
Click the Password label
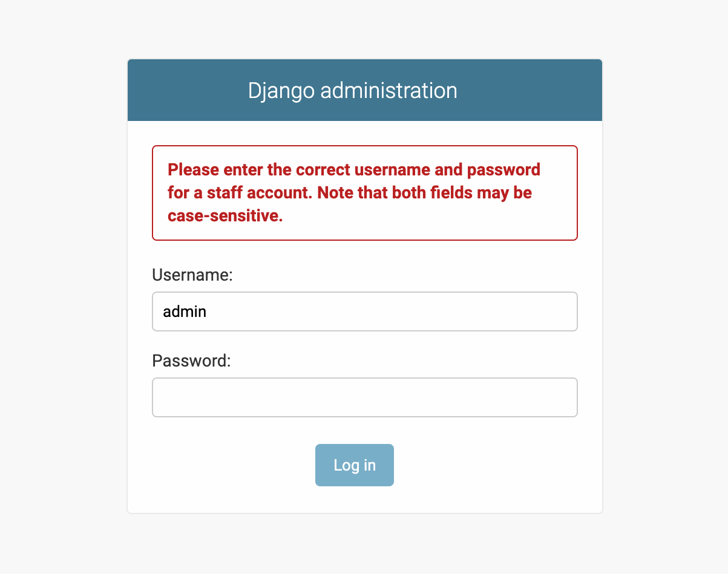[191, 361]
